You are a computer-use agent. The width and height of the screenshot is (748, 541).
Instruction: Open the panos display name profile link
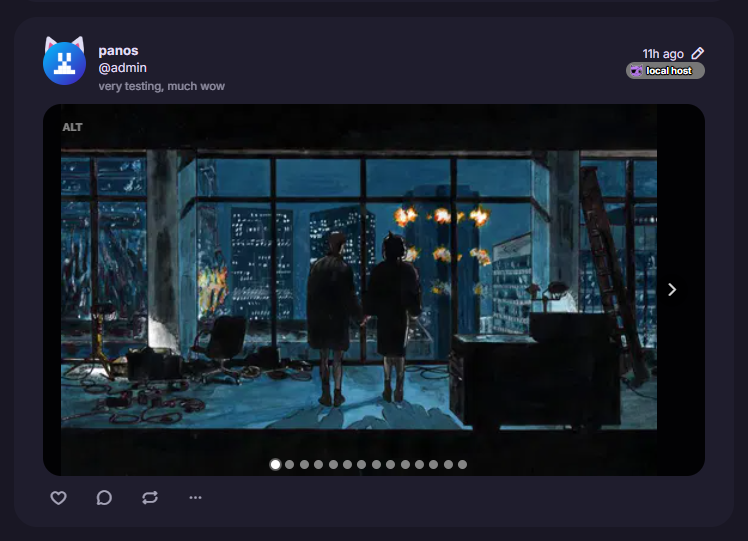click(x=118, y=51)
